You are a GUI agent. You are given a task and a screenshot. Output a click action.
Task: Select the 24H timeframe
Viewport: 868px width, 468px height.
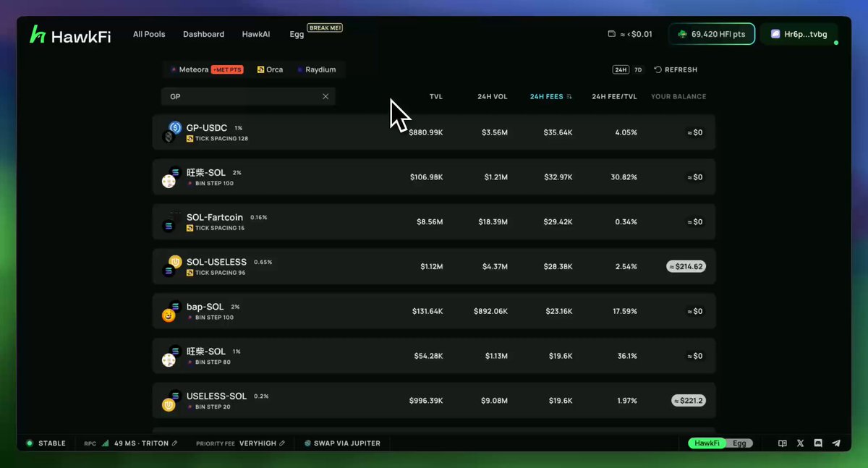click(x=620, y=69)
